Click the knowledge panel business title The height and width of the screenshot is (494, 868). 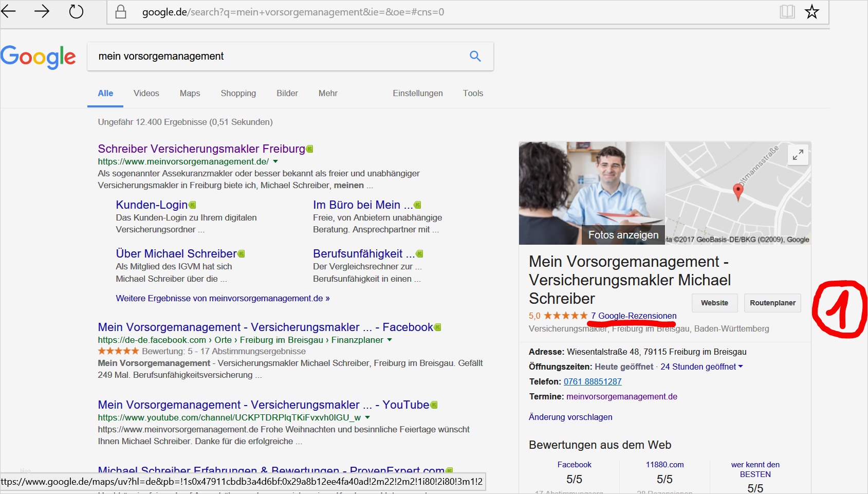(630, 280)
